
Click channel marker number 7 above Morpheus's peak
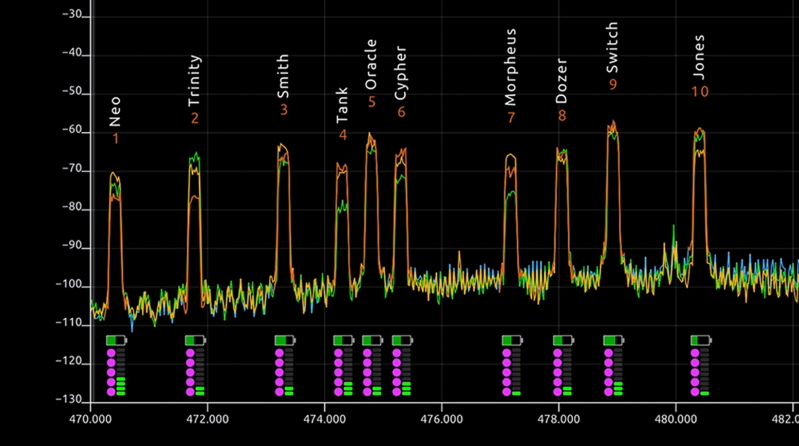pyautogui.click(x=511, y=118)
